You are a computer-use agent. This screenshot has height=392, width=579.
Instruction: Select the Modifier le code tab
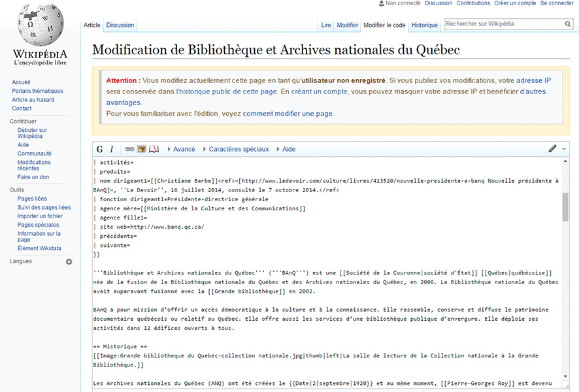pos(384,25)
